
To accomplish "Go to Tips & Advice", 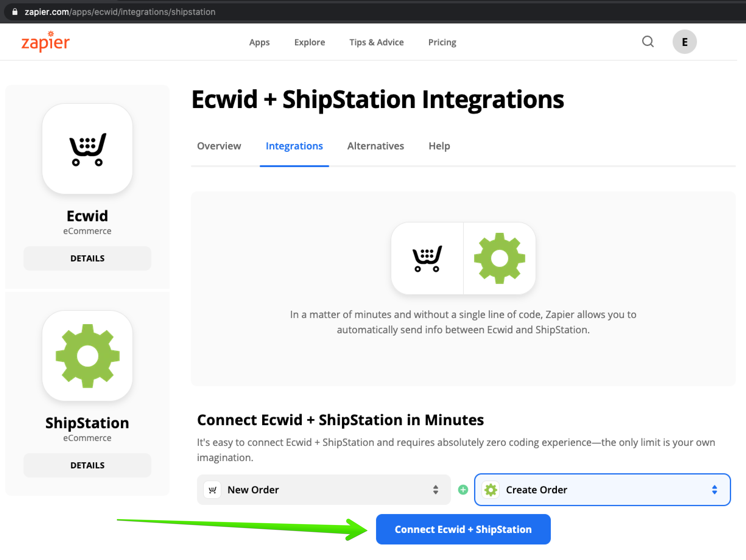I will [376, 42].
